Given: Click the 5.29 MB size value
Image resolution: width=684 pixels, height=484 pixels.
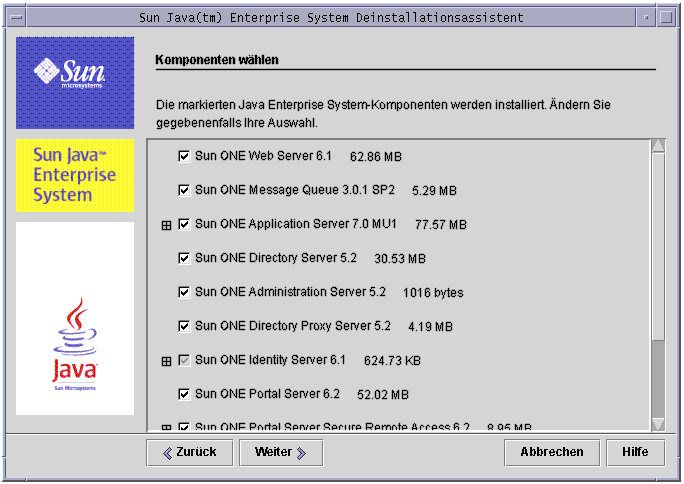Looking at the screenshot, I should coord(434,191).
